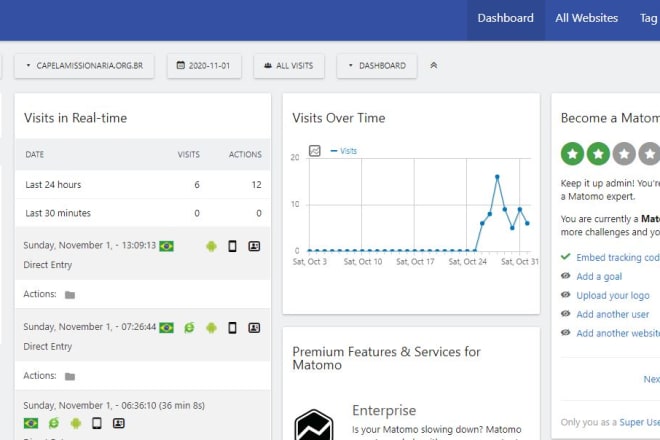Click Brazil flag in 13:09:13 visit

pyautogui.click(x=166, y=246)
